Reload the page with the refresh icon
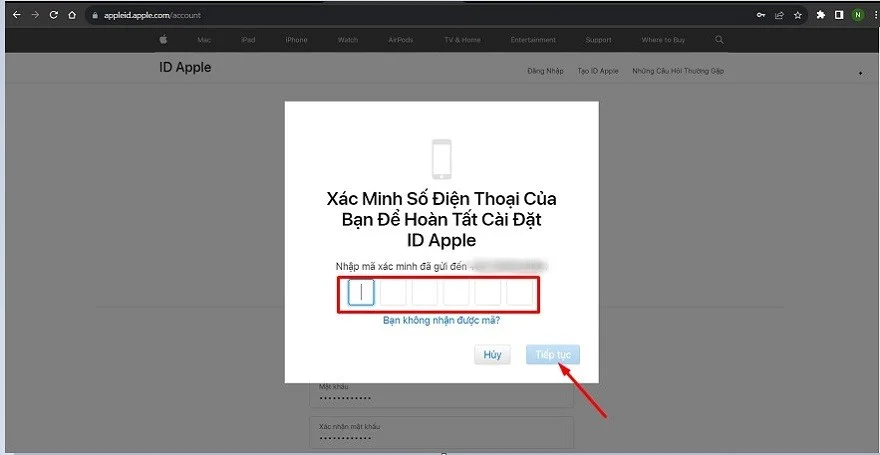The image size is (880, 455). click(x=54, y=15)
